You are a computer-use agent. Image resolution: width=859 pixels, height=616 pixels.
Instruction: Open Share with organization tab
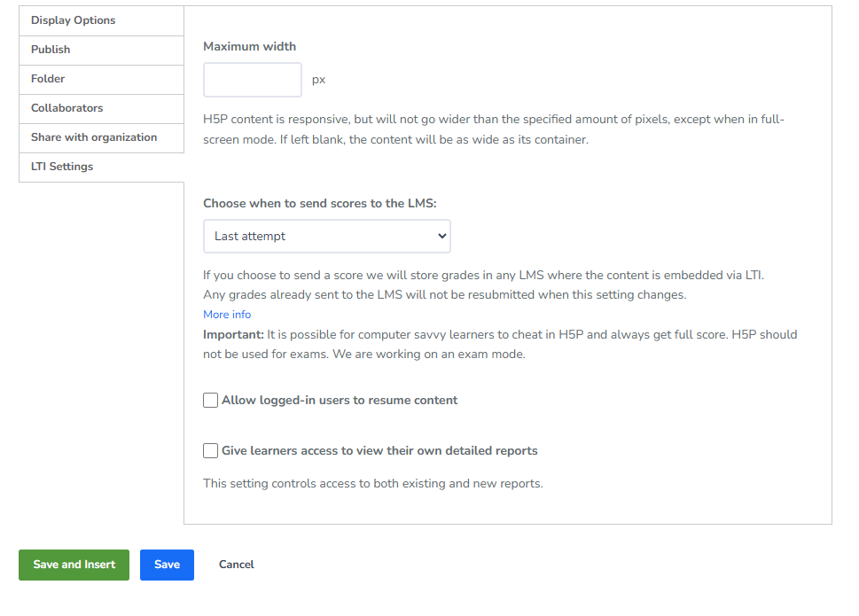[x=94, y=137]
